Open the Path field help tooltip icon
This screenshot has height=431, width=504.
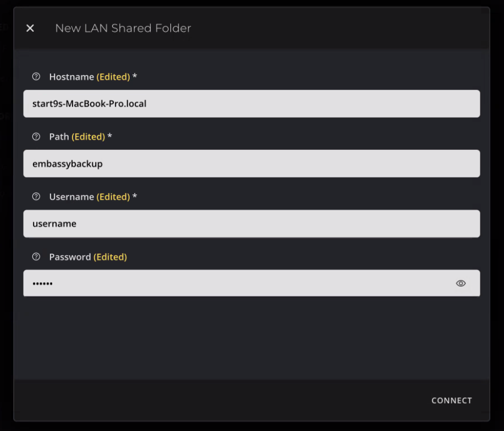[x=36, y=137]
